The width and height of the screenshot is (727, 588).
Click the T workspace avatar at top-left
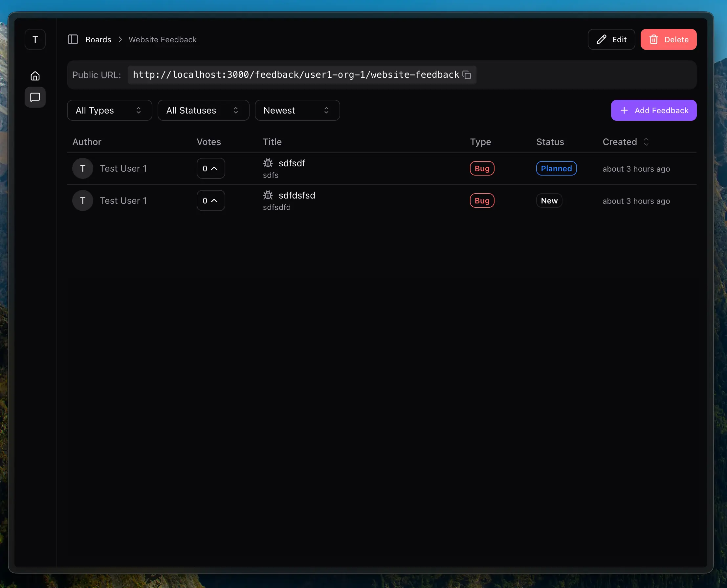point(35,40)
